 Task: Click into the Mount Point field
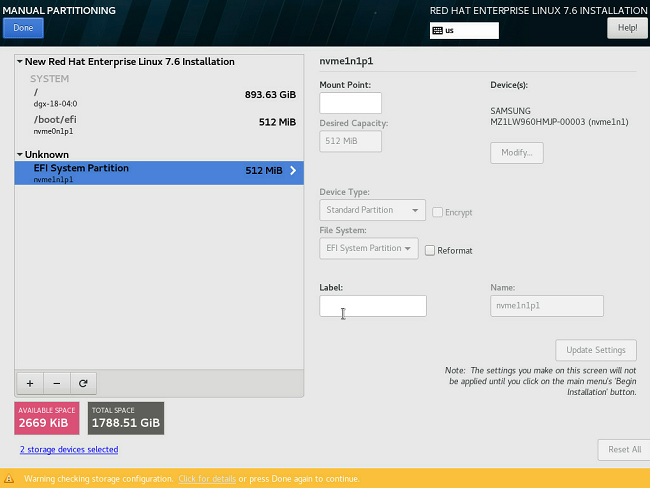[x=350, y=103]
